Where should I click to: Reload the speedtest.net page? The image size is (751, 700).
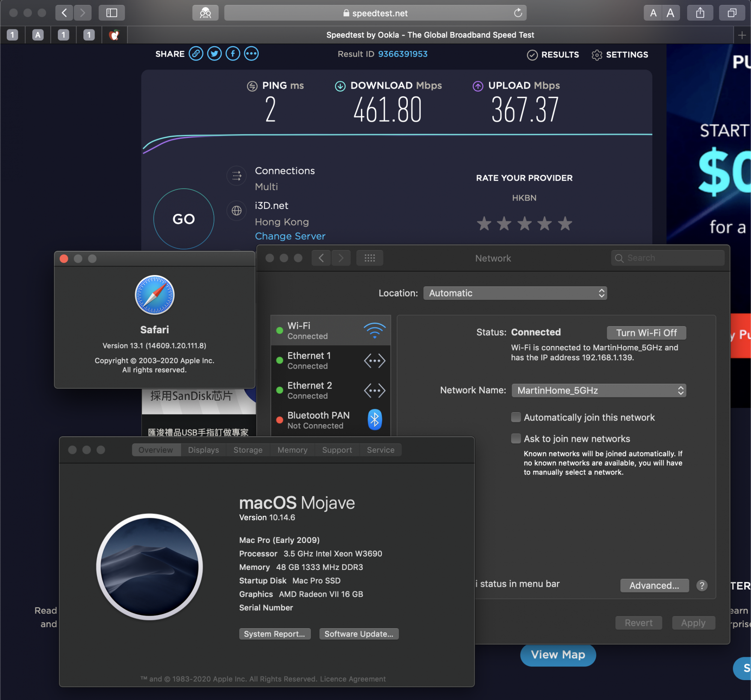(518, 13)
